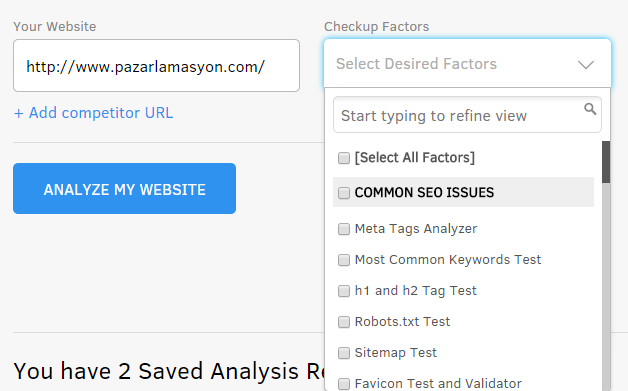Click the Your Website URL input field
This screenshot has height=391, width=628.
(156, 65)
